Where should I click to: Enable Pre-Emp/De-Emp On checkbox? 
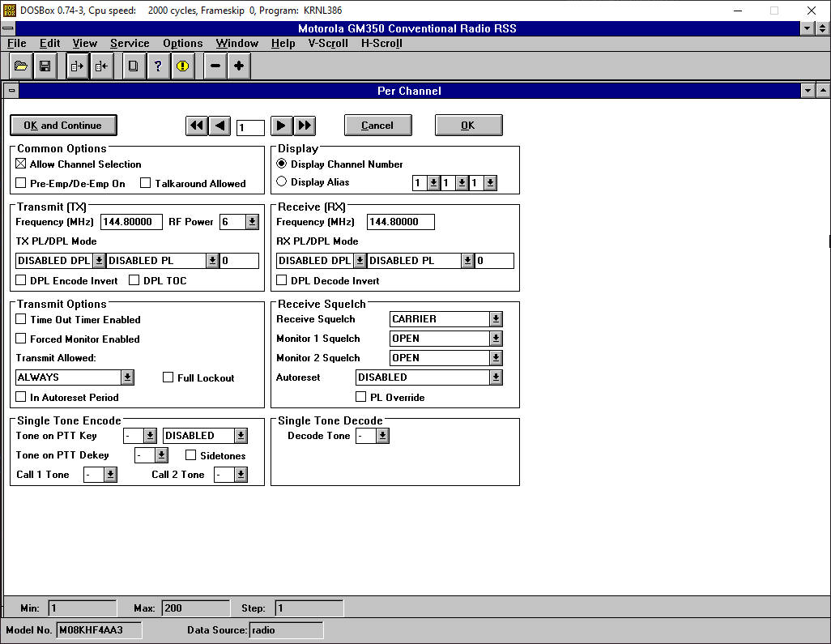(21, 183)
